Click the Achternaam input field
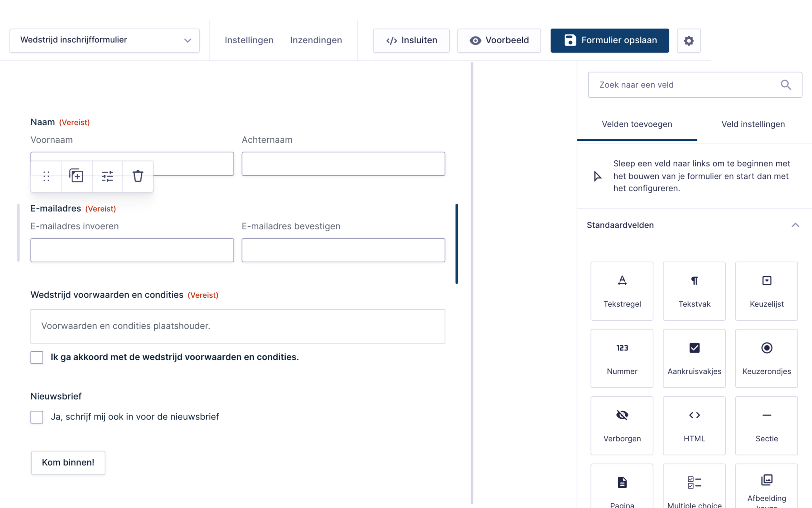The width and height of the screenshot is (812, 508). point(343,164)
